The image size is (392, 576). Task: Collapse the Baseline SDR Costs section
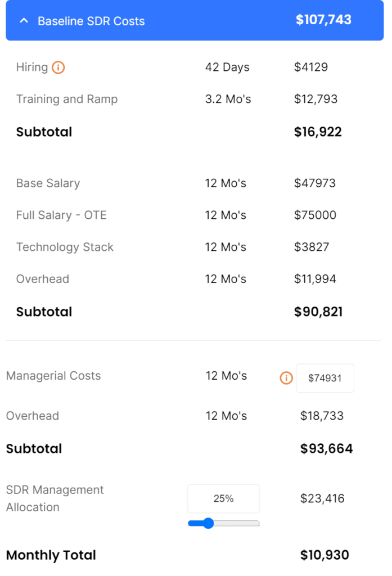(23, 20)
